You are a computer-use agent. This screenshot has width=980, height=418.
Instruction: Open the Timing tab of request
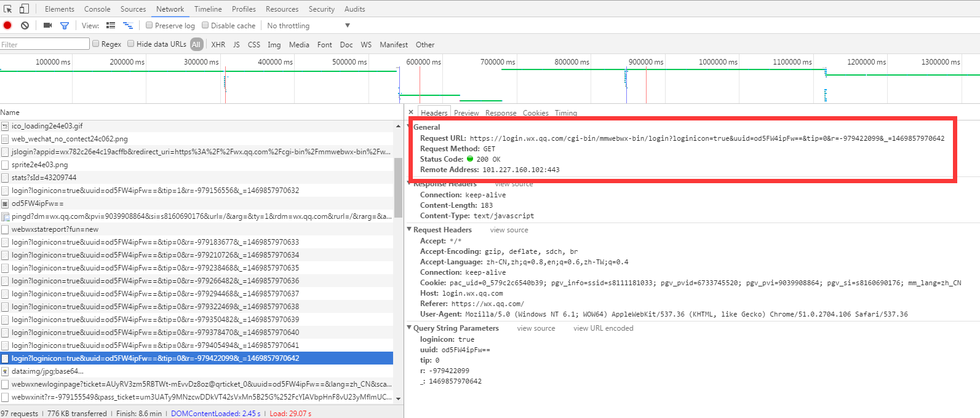(x=566, y=112)
